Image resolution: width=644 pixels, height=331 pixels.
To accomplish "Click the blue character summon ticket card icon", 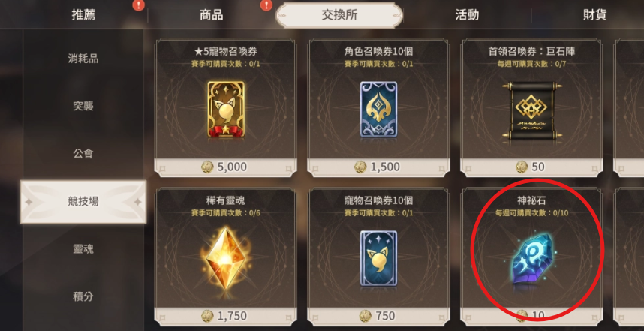I will pyautogui.click(x=378, y=110).
